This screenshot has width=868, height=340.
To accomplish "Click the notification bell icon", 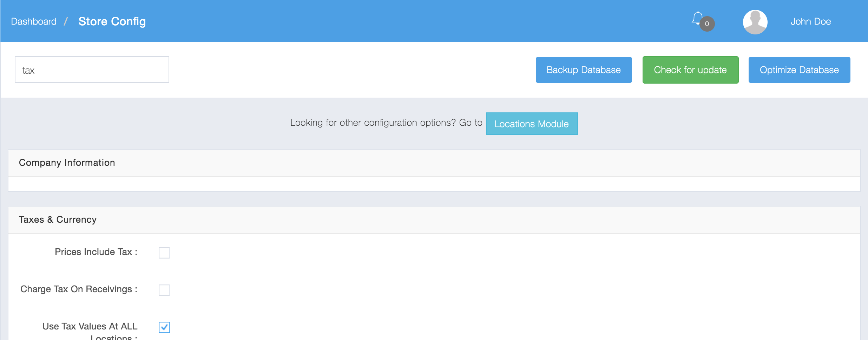I will point(697,18).
